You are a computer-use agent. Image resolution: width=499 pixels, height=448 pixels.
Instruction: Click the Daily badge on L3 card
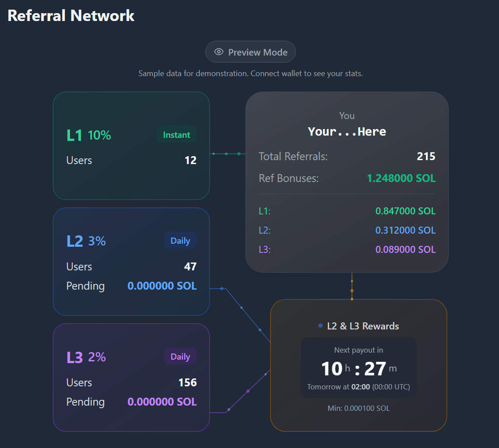point(180,357)
